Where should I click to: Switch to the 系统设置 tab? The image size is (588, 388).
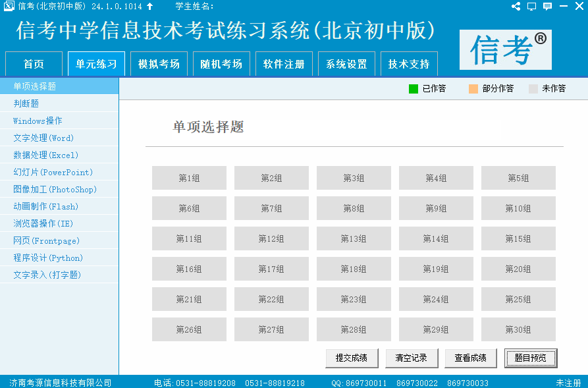pos(346,64)
